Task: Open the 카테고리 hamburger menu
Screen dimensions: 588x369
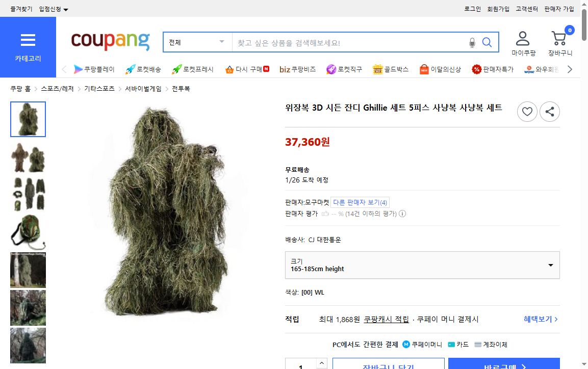Action: pos(28,40)
